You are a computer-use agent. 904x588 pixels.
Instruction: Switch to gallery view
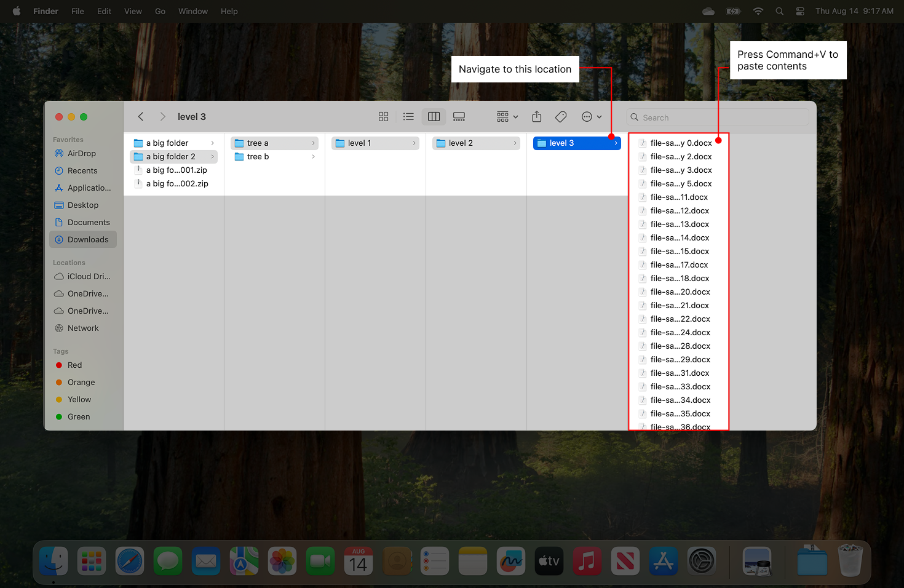pyautogui.click(x=459, y=116)
